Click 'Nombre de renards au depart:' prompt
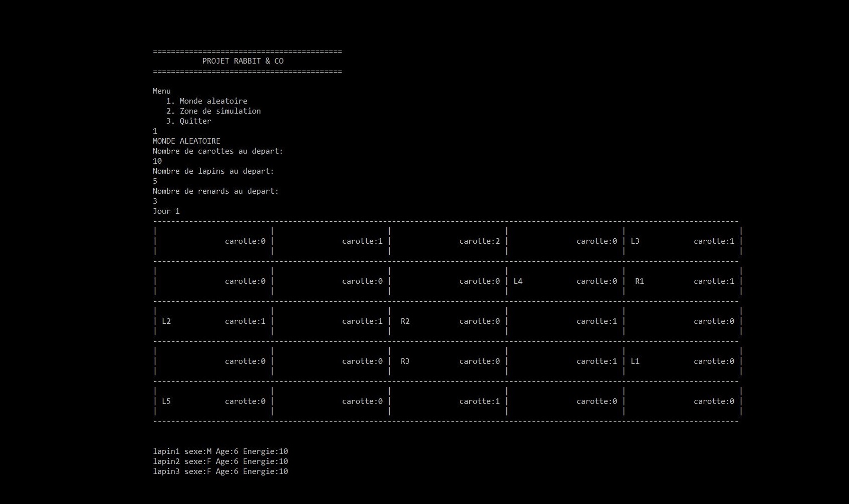This screenshot has height=504, width=849. (x=216, y=191)
